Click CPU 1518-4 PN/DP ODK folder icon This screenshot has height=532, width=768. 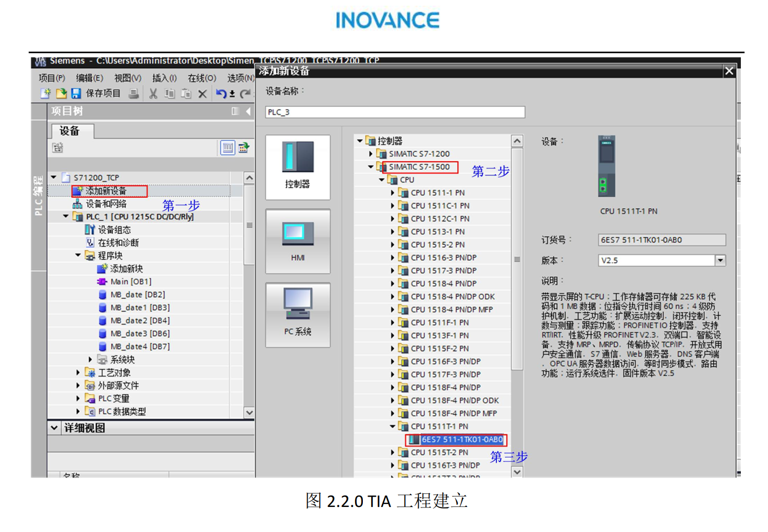(403, 296)
